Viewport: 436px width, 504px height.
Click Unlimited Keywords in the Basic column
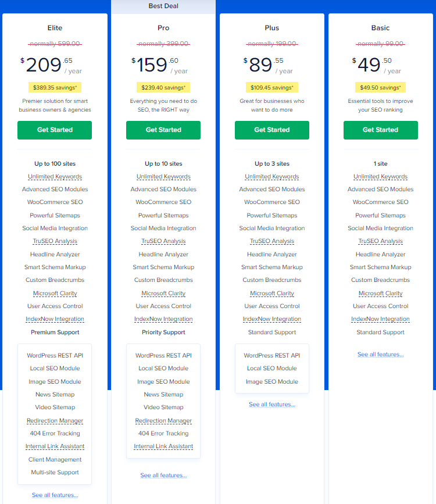point(381,177)
